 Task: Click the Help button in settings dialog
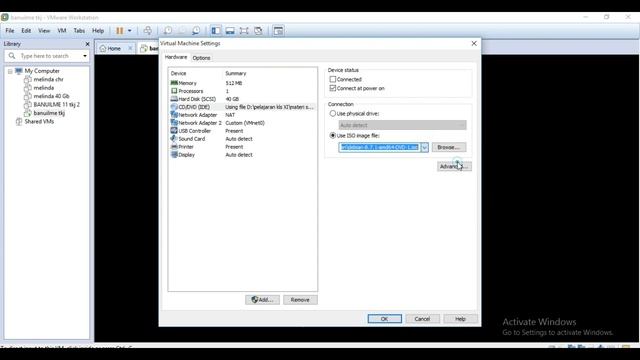tap(460, 319)
